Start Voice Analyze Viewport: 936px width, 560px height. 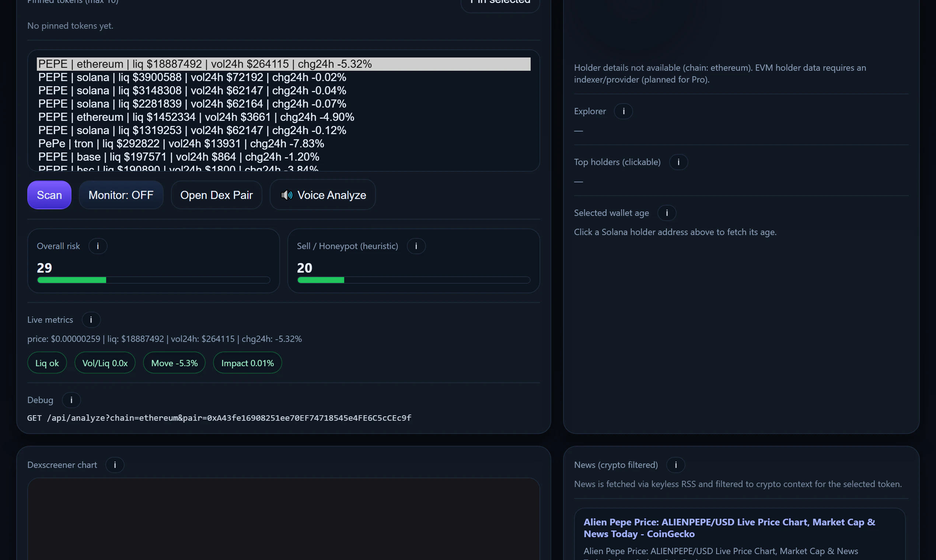point(323,195)
